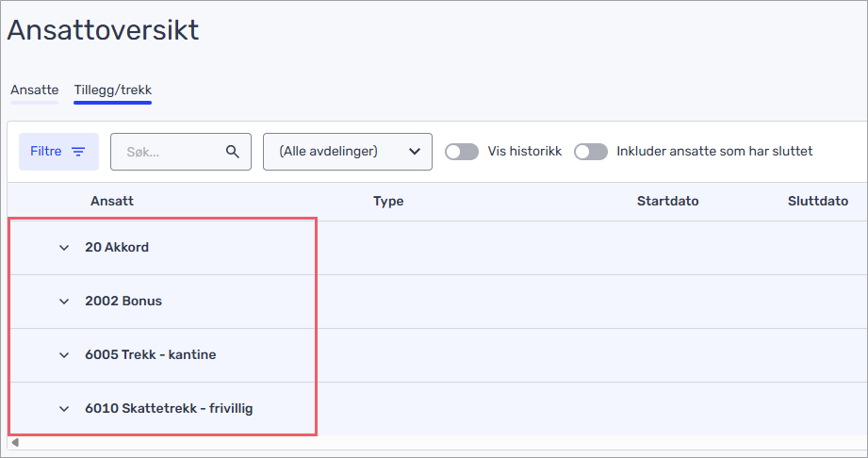
Task: Click the left scroll arrow at bottom
Action: (15, 442)
